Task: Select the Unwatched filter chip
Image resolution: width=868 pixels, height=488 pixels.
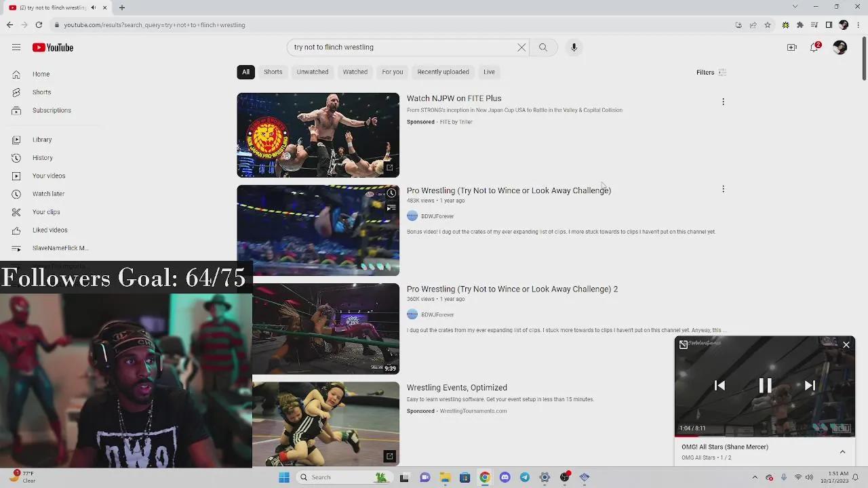Action: [313, 72]
